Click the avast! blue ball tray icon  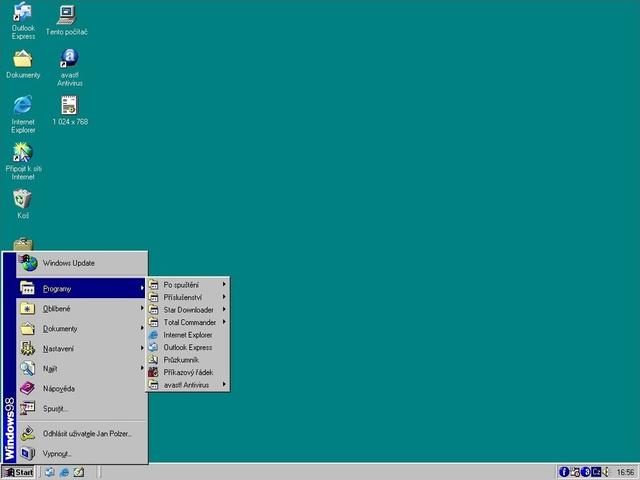585,472
